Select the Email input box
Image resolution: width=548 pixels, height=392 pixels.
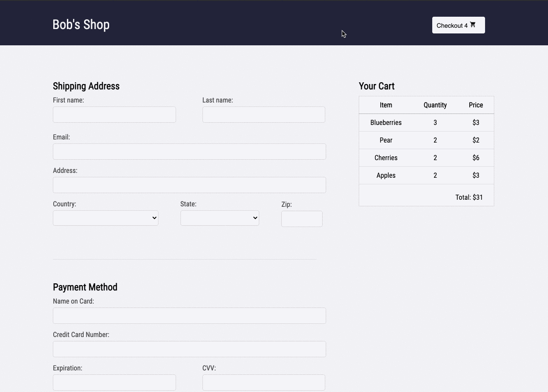tap(189, 152)
